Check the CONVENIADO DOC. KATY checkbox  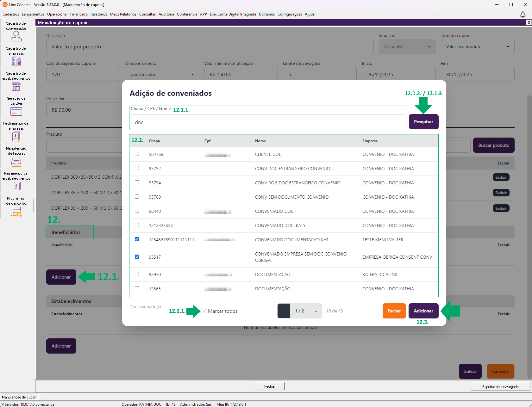[x=137, y=225]
